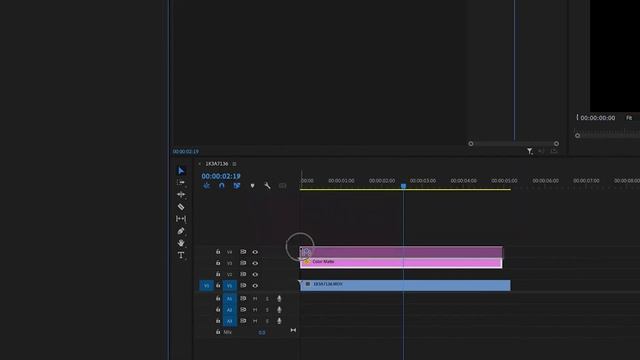The image size is (640, 360).
Task: Hide track V4 output with eye icon
Action: (x=255, y=252)
